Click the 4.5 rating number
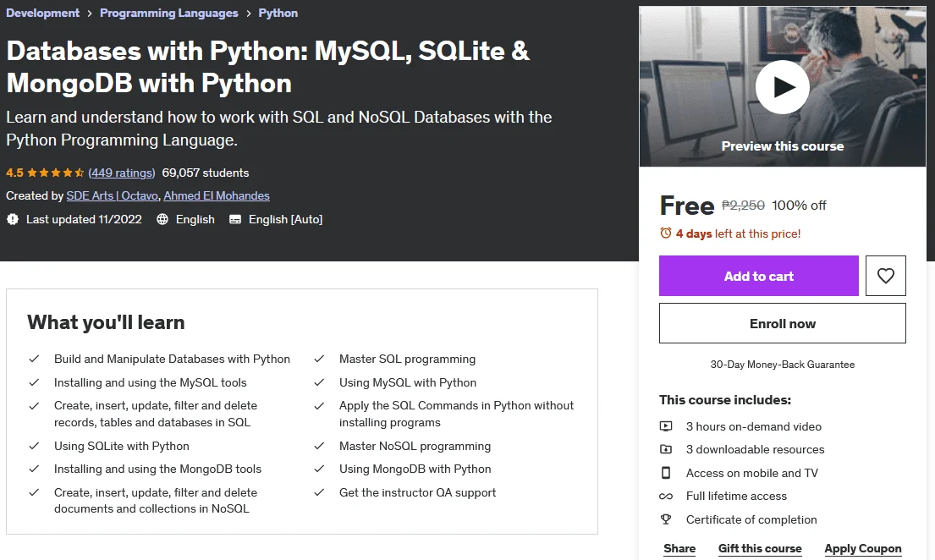 pos(15,173)
